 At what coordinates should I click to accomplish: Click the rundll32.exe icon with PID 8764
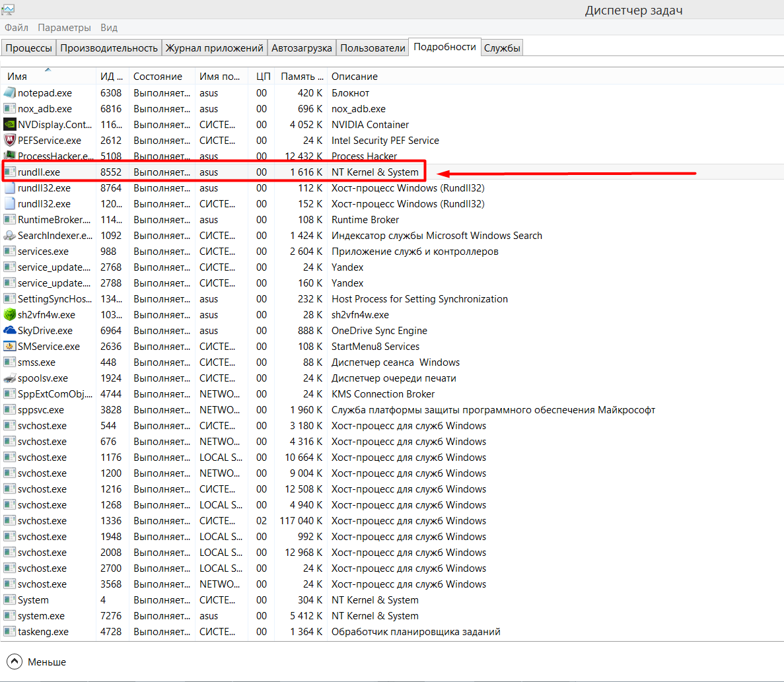click(x=9, y=188)
